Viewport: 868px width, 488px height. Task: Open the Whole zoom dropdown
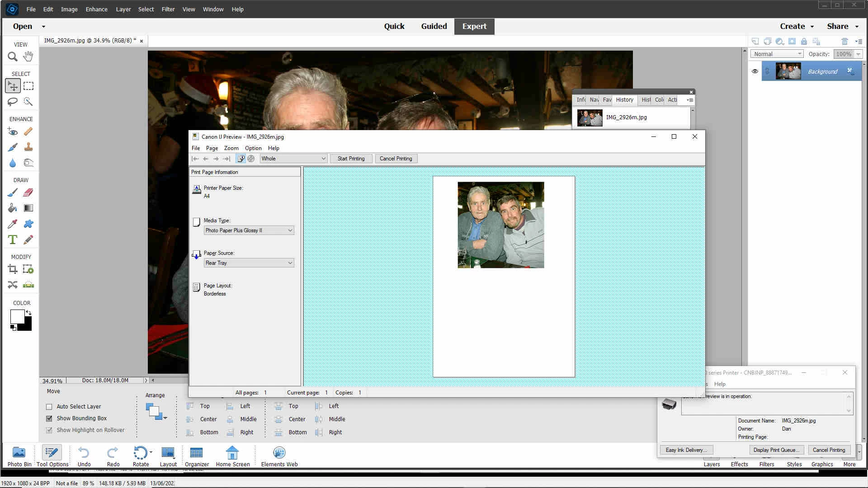click(293, 159)
